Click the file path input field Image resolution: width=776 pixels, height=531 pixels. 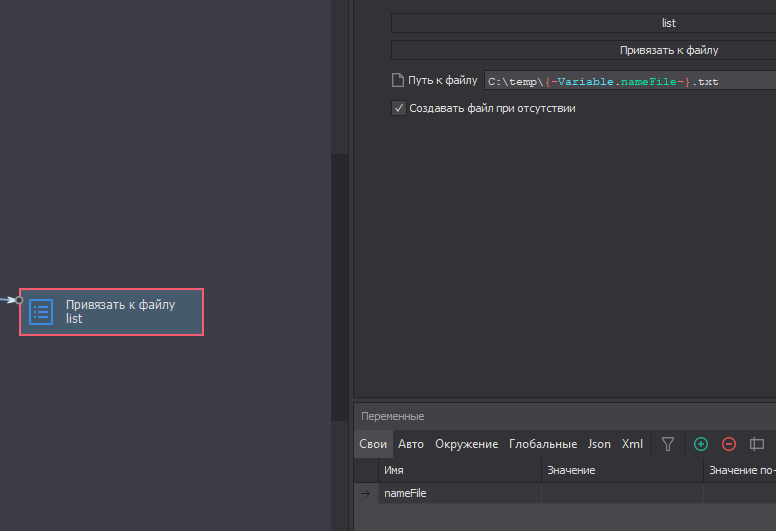coord(630,81)
